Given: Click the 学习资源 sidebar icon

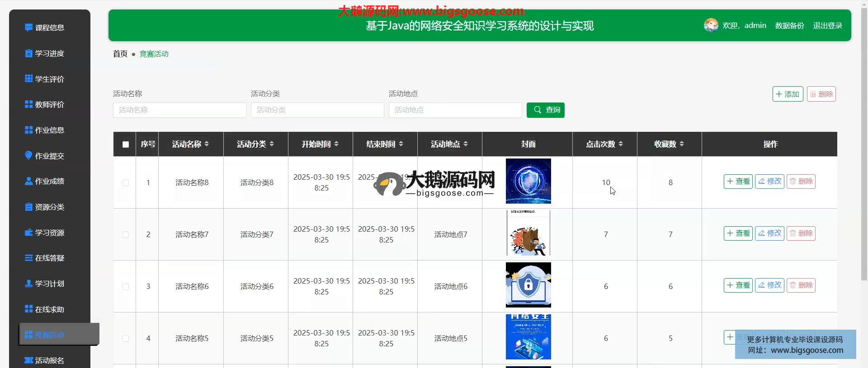Looking at the screenshot, I should (x=28, y=233).
